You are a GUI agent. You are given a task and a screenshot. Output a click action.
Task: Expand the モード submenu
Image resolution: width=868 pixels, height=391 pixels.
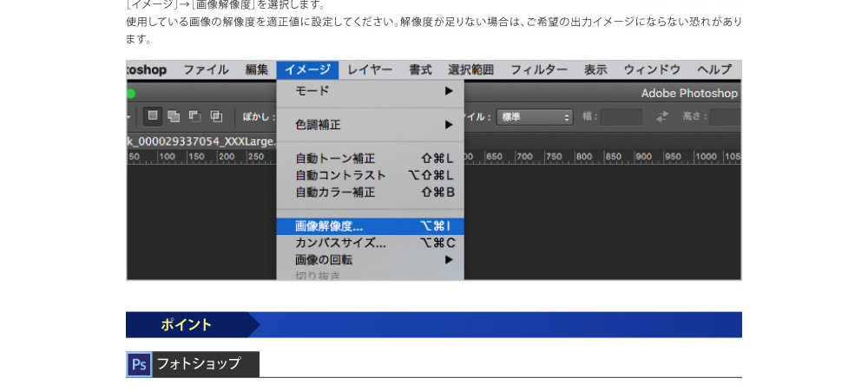(x=371, y=91)
